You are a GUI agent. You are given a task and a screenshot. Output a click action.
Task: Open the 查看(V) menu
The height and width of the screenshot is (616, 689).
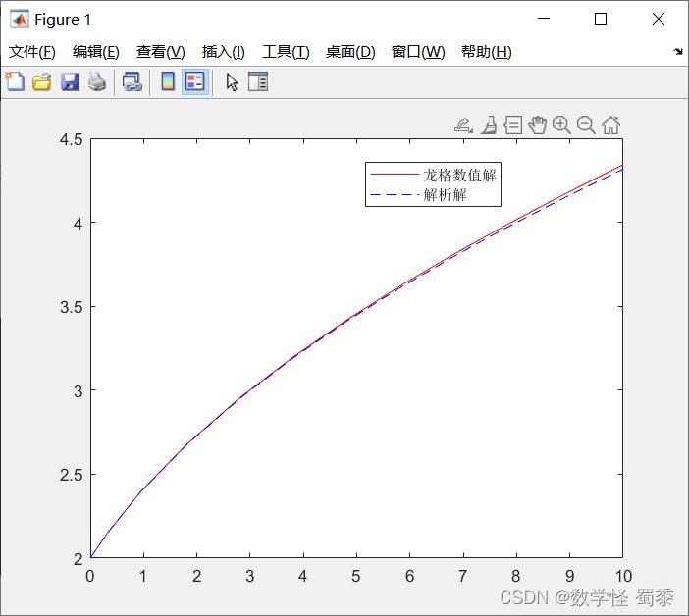coord(160,52)
